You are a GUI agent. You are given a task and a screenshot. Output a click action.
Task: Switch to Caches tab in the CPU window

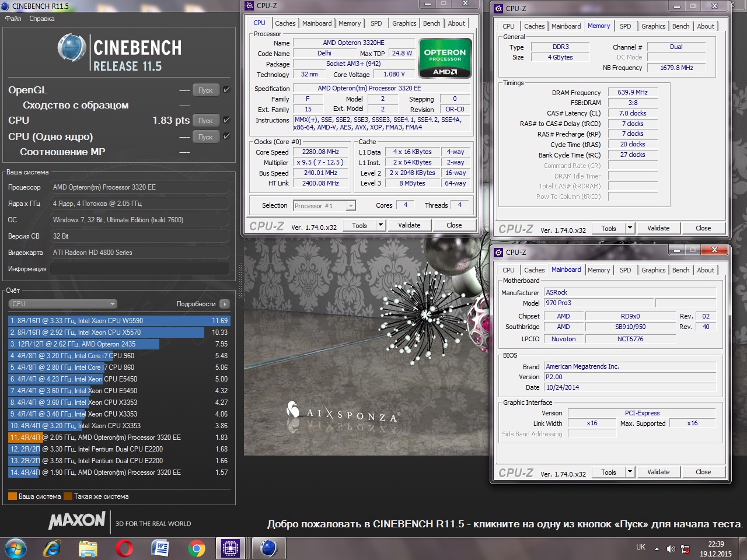click(285, 23)
